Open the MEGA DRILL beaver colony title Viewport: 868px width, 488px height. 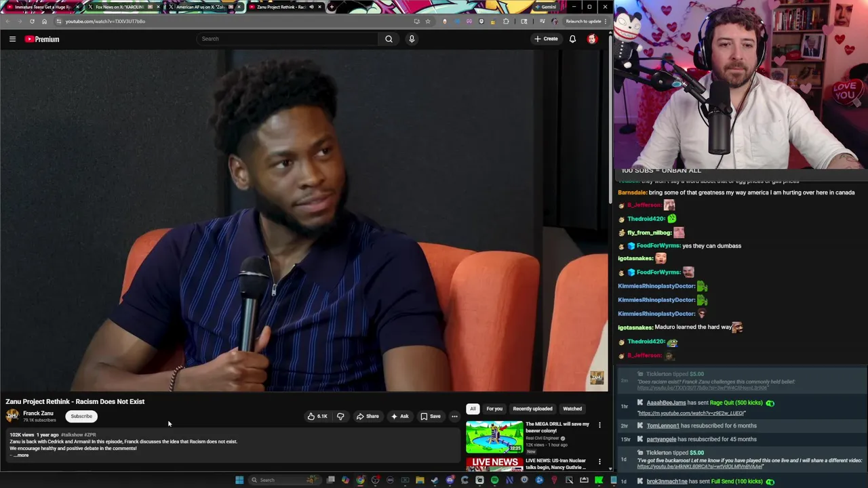pos(557,427)
